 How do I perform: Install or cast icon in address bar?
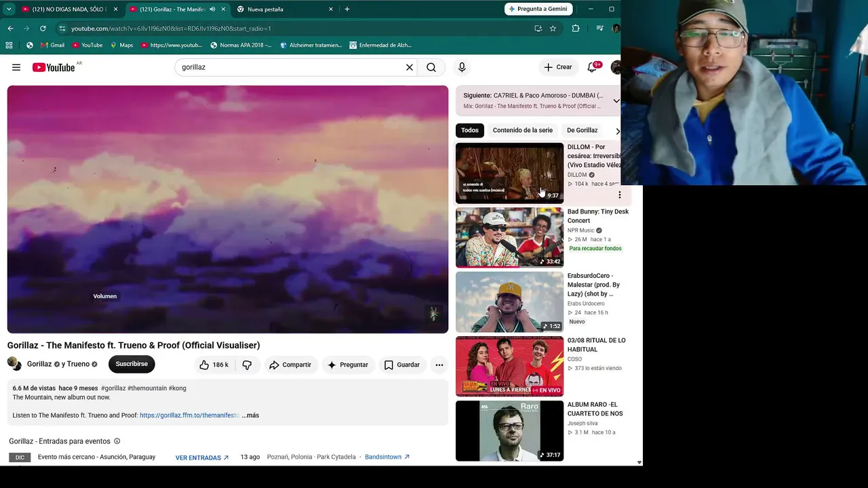click(x=538, y=28)
